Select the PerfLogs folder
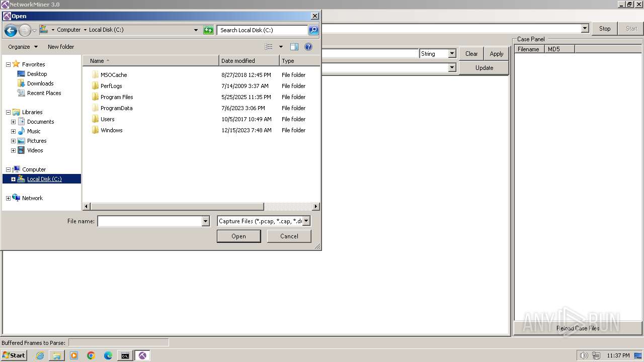Viewport: 644px width, 362px height. [x=111, y=86]
